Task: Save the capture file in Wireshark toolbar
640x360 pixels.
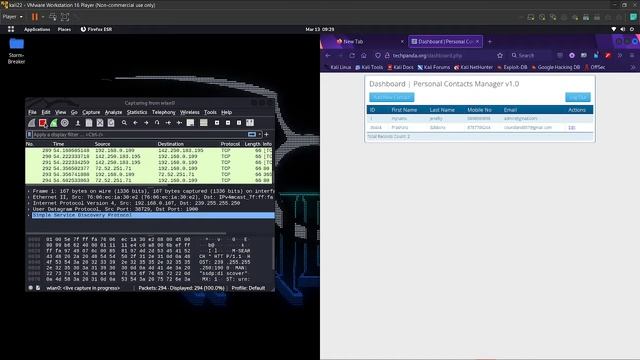Action: coord(89,123)
